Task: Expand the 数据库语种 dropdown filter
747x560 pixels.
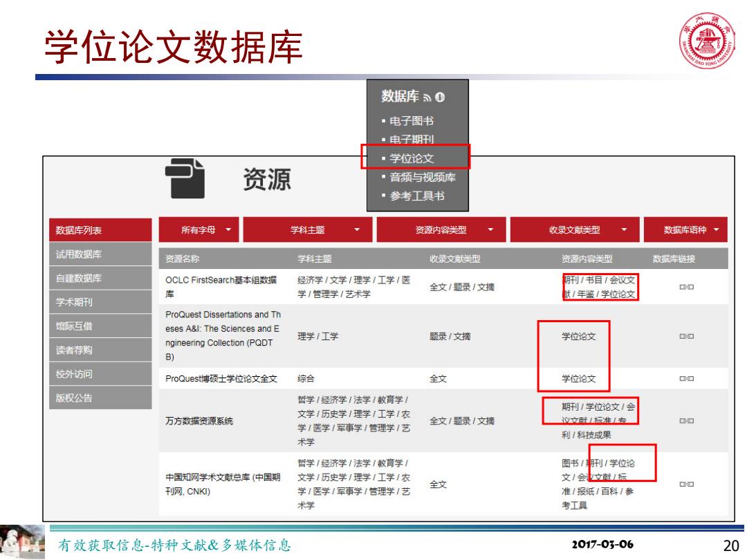Action: click(x=685, y=230)
